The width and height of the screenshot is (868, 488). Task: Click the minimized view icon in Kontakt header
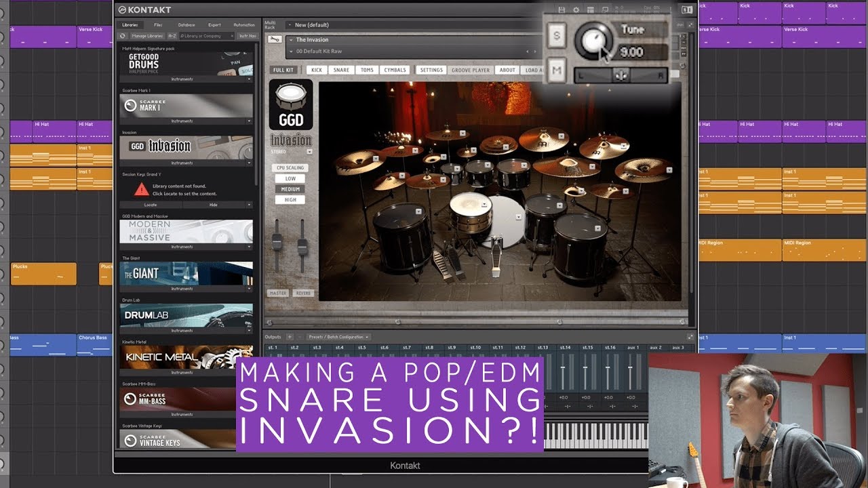(605, 9)
